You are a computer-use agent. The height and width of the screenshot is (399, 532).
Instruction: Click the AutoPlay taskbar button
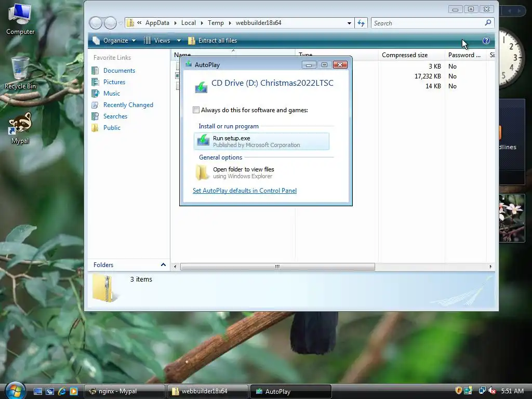click(291, 391)
